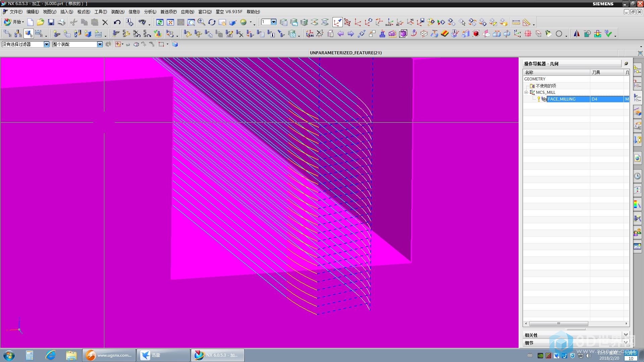644x362 pixels.
Task: Click the Measure distance ruler icon
Action: coord(516,22)
